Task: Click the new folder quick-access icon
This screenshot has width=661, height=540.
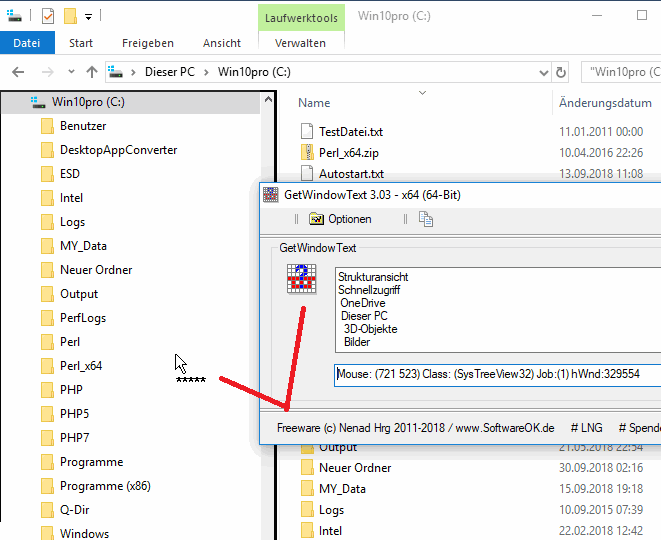Action: [70, 16]
